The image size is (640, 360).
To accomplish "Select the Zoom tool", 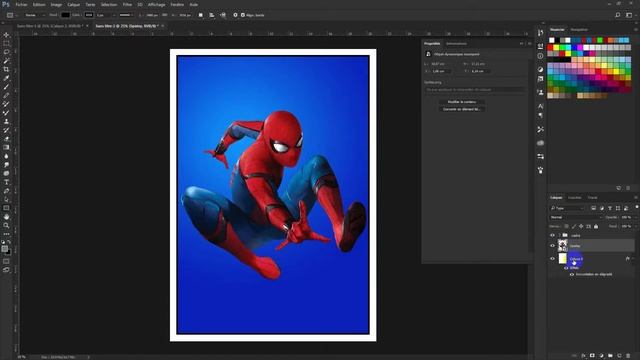I will coord(7,225).
